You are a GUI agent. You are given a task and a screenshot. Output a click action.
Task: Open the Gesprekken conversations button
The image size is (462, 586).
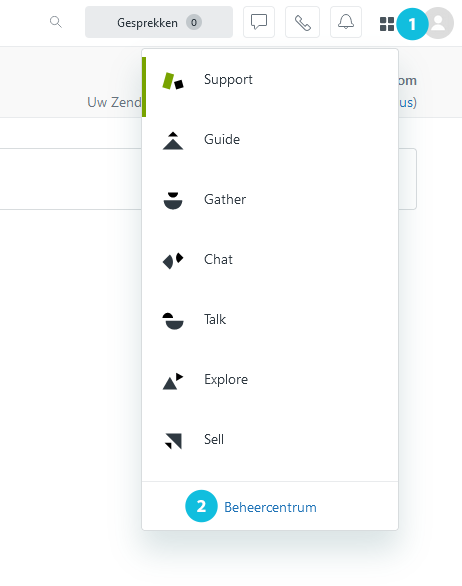coord(159,22)
